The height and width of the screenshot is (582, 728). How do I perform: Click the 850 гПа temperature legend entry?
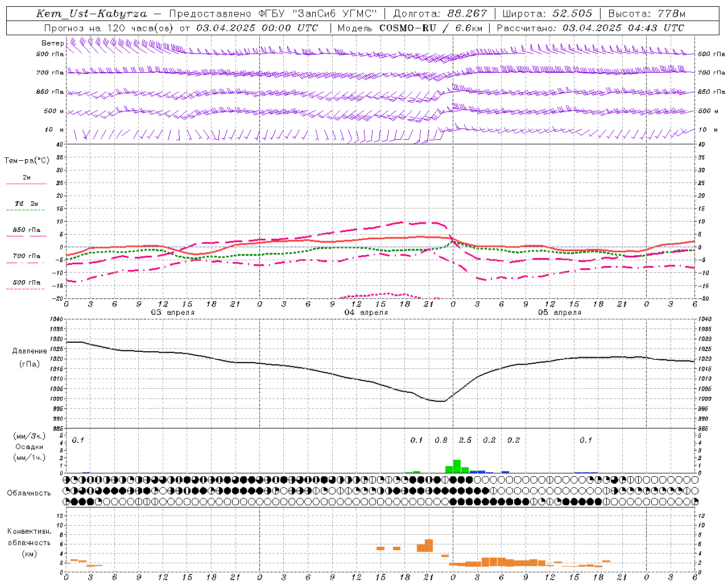tap(26, 230)
